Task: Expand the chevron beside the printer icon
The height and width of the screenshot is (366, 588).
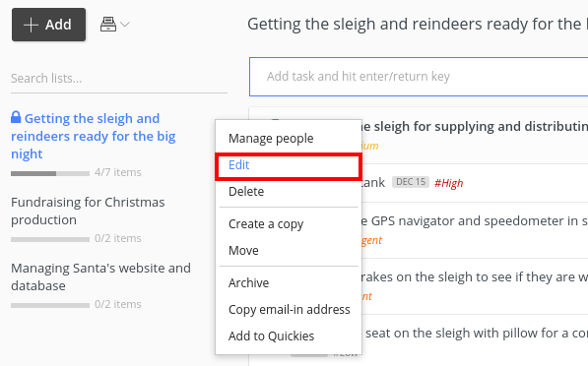Action: [125, 25]
